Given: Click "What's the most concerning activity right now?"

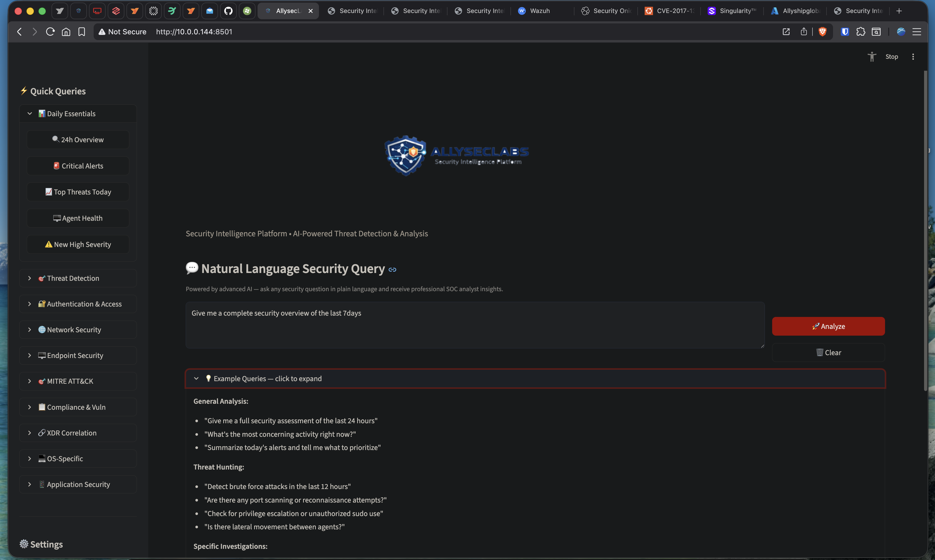Looking at the screenshot, I should click(280, 434).
